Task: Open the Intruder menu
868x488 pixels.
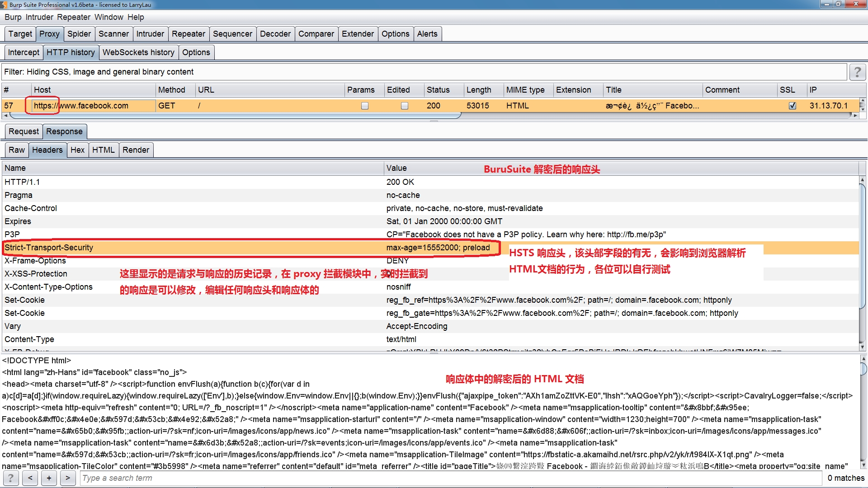Action: pos(39,17)
